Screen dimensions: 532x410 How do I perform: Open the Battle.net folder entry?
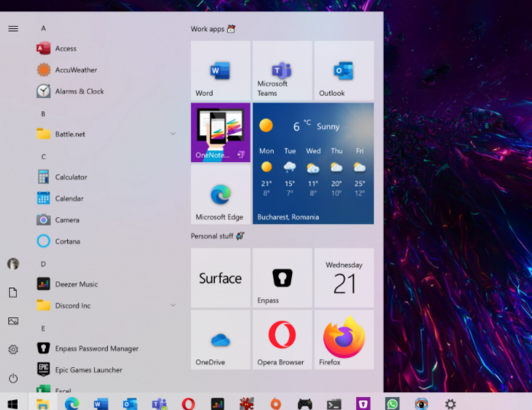105,134
